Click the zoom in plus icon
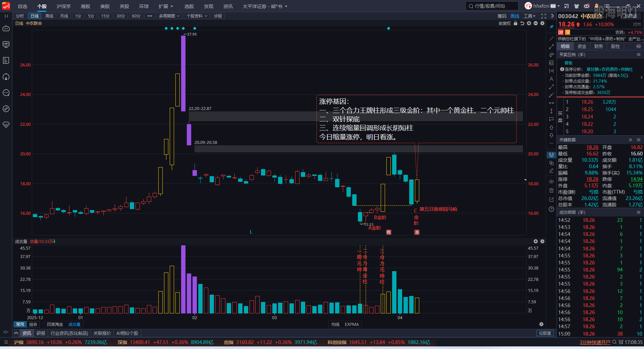 (529, 23)
